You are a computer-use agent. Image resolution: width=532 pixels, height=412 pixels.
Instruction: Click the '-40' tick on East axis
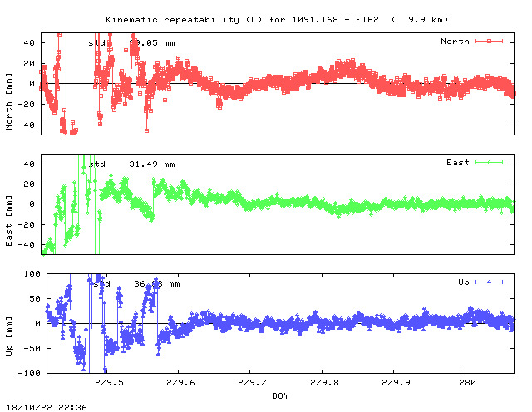point(26,244)
